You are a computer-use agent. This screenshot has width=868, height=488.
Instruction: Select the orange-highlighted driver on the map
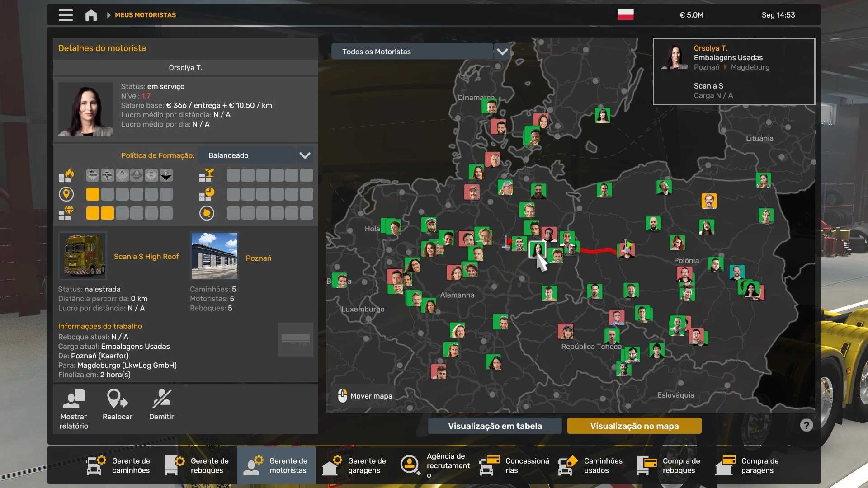[x=709, y=201]
